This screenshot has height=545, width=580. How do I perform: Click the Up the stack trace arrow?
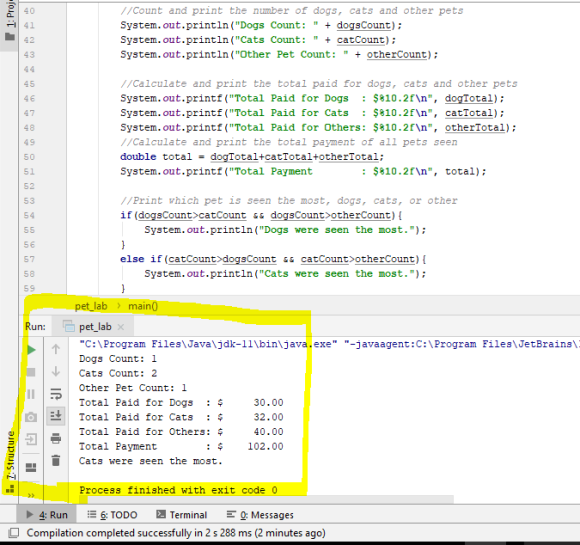56,349
